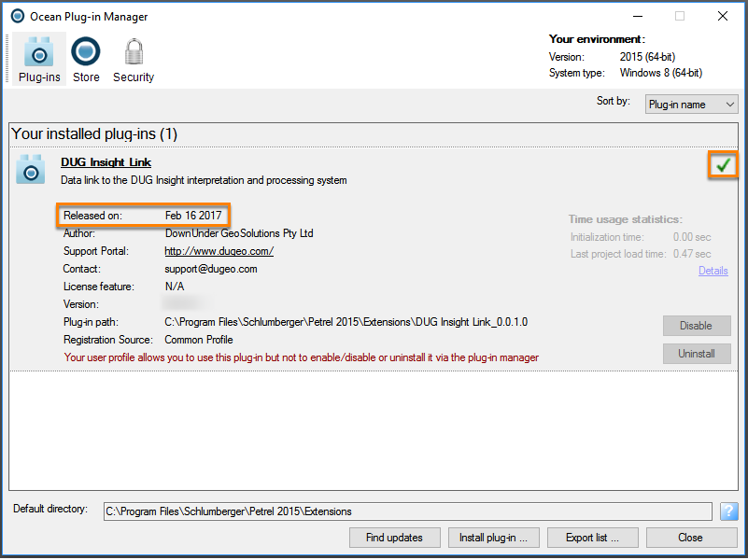
Task: Click the Uninstall button
Action: (697, 354)
